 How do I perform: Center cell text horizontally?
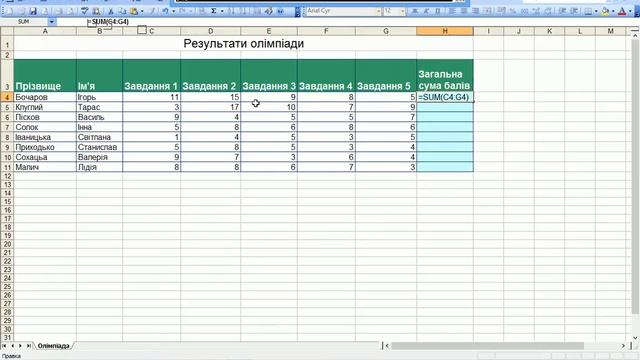(464, 11)
